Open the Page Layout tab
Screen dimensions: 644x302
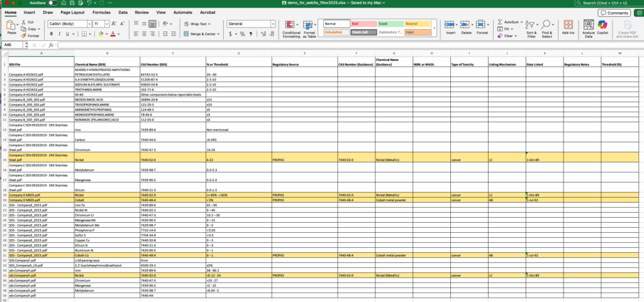coord(73,12)
